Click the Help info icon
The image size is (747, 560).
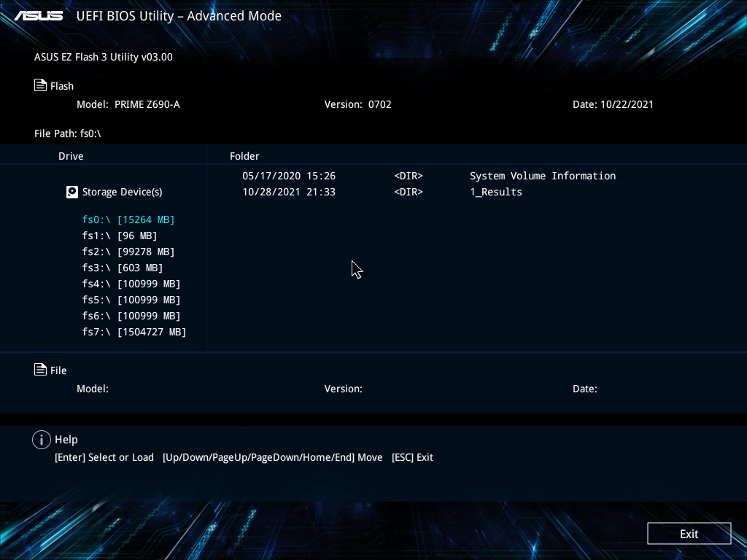pos(42,440)
